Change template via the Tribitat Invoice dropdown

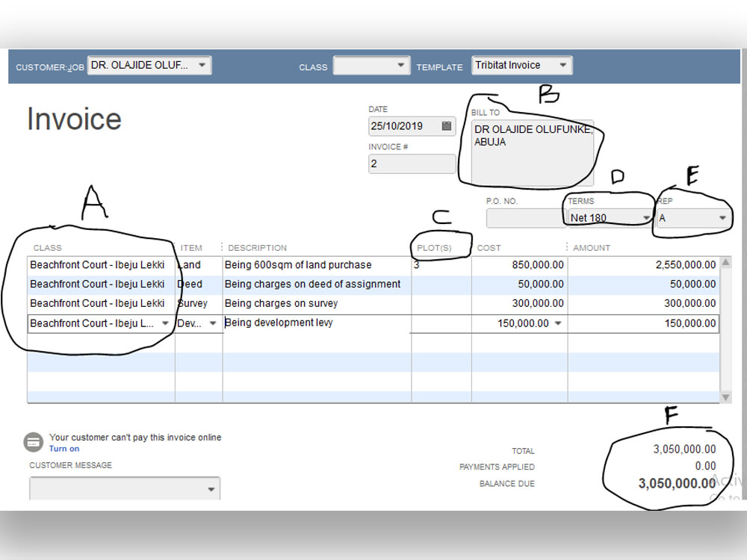[562, 65]
